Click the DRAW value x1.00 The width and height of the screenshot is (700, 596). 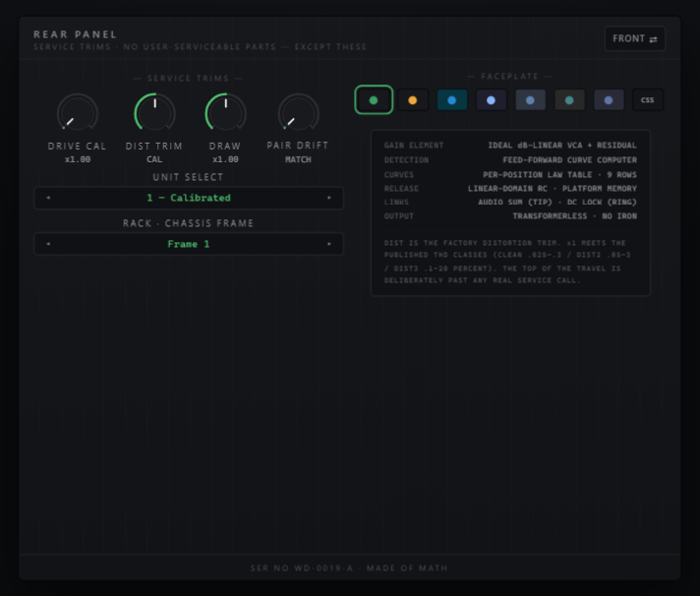pos(225,159)
